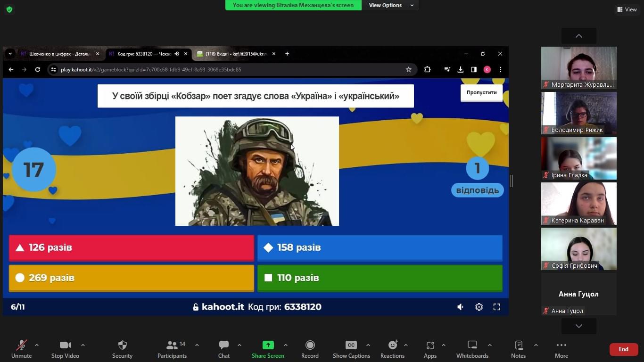Show next participants with down arrow
This screenshot has height=362, width=644.
click(579, 326)
